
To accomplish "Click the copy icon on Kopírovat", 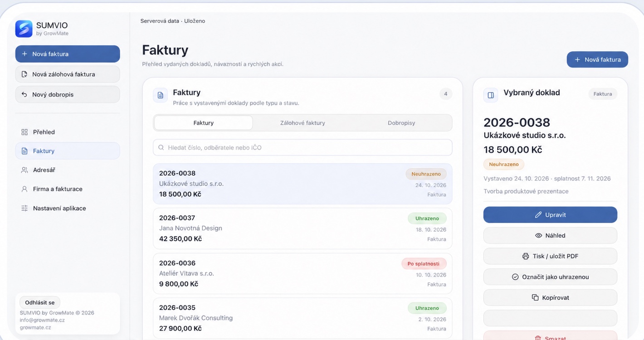I will 535,298.
